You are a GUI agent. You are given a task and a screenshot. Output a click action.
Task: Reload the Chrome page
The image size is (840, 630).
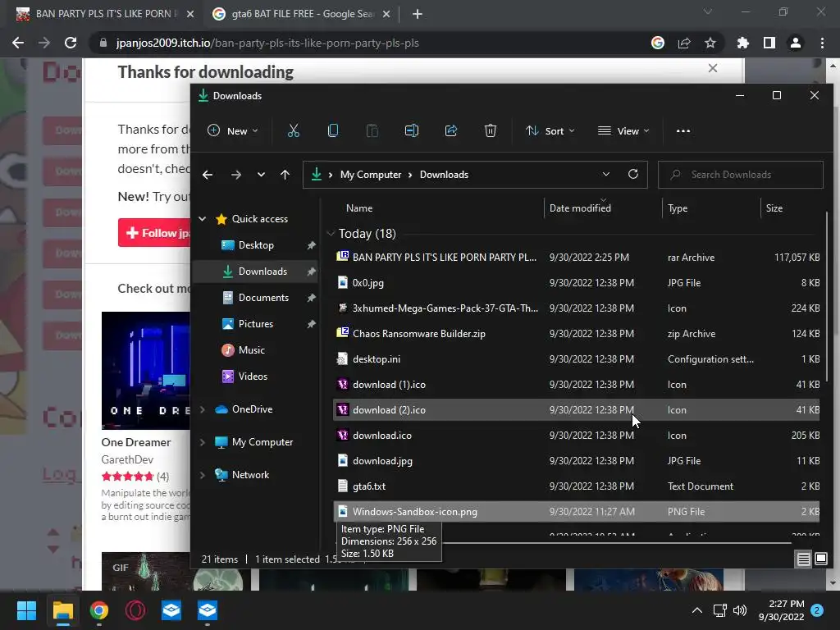[71, 43]
